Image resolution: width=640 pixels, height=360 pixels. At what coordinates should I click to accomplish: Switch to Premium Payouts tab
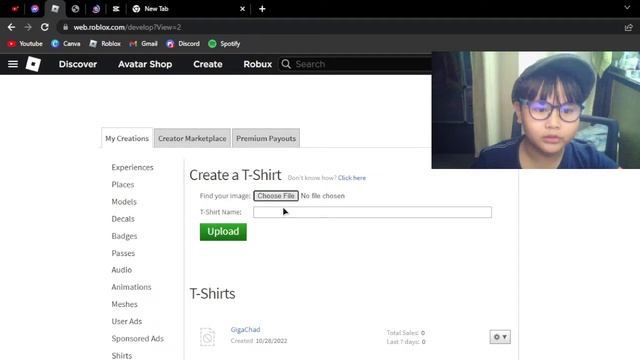pyautogui.click(x=266, y=138)
